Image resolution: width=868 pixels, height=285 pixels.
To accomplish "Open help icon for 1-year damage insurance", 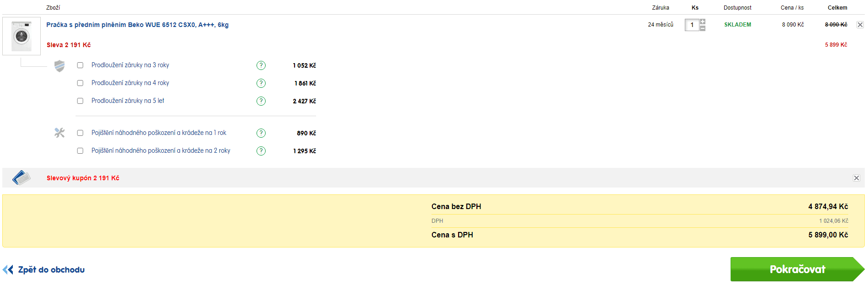I will point(261,133).
